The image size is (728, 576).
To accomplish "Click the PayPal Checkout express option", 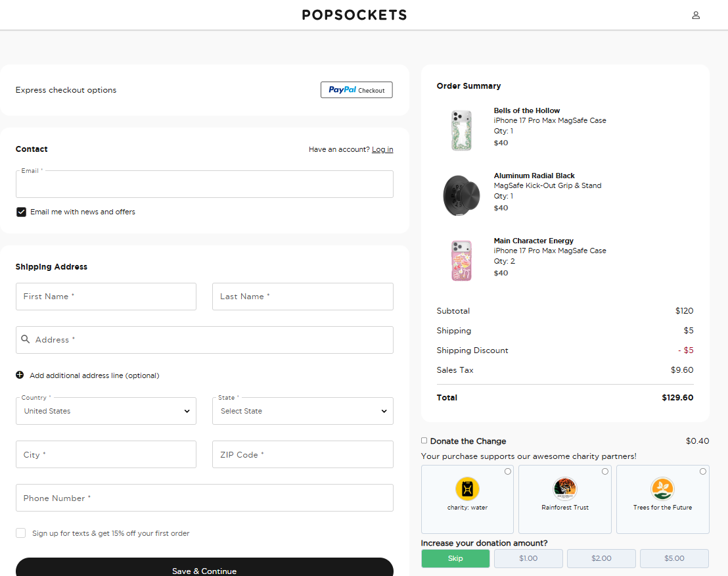I will pos(356,89).
